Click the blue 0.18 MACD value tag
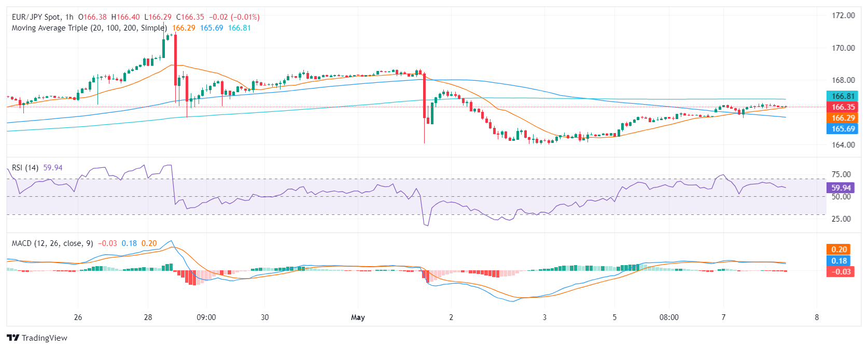Screen dimensions: 868x349 (x=839, y=261)
